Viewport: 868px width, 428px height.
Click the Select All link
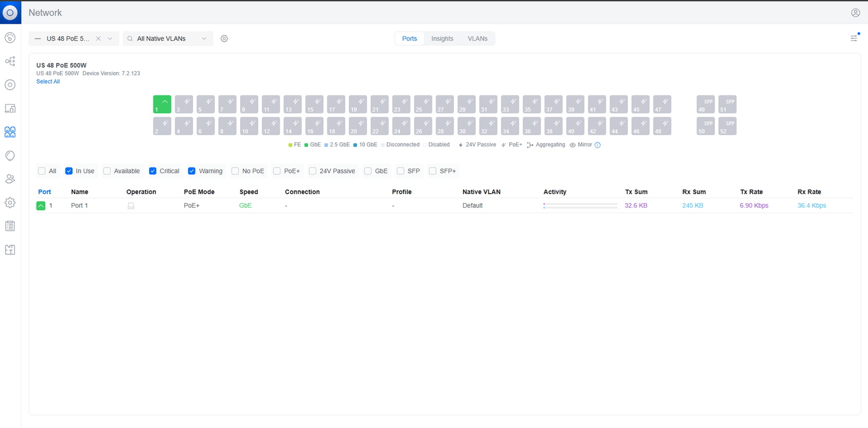48,81
